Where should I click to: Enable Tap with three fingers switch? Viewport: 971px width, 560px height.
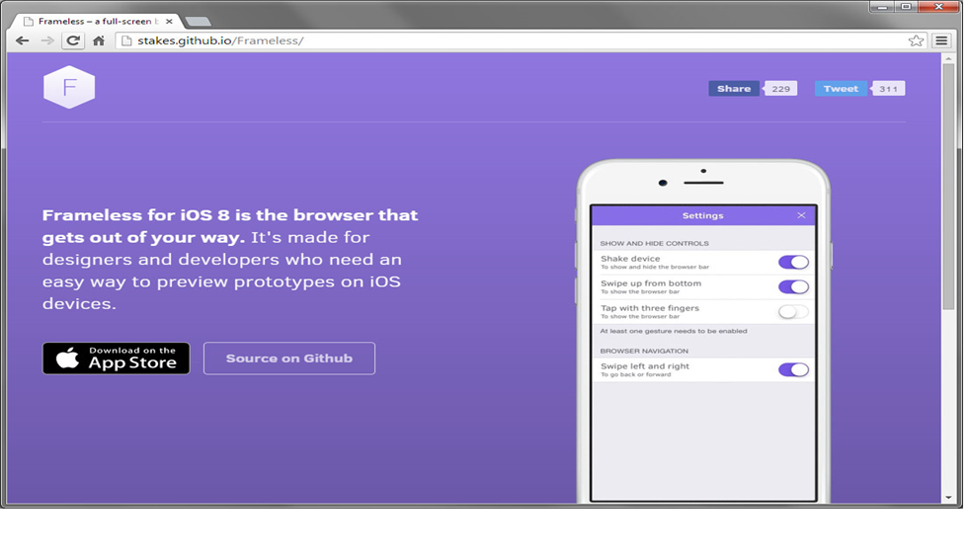coord(793,311)
